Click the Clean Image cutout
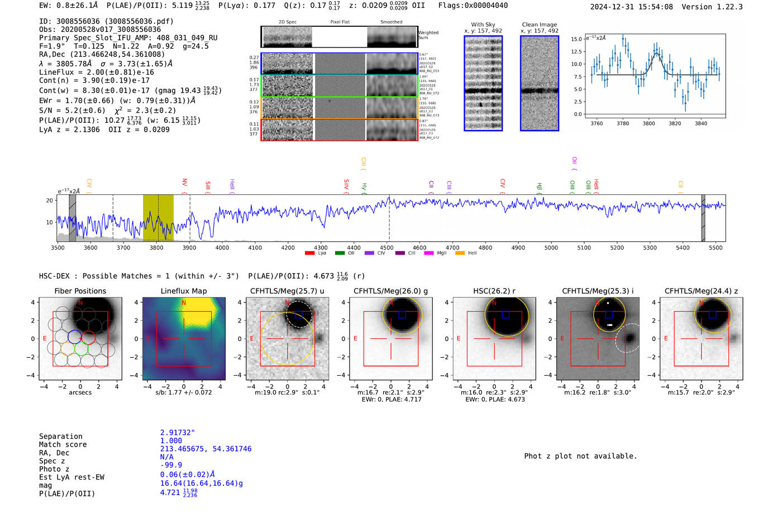Screen dimensions: 782x532 (x=540, y=83)
